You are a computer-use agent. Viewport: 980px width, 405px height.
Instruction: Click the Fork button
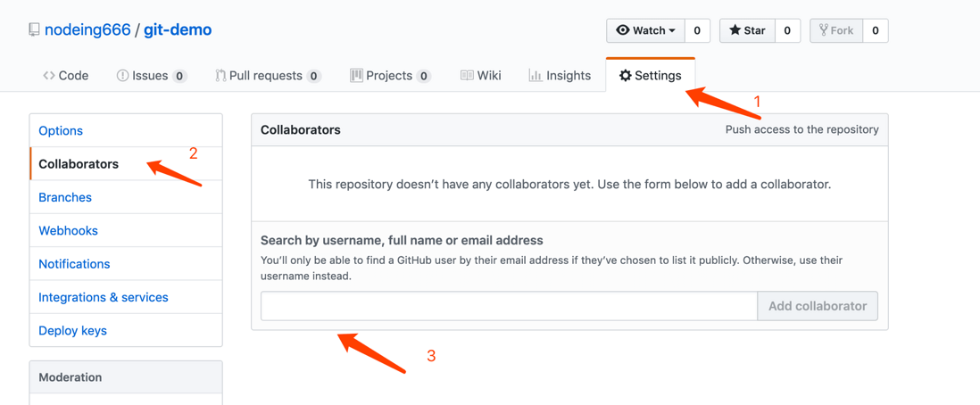pos(836,30)
